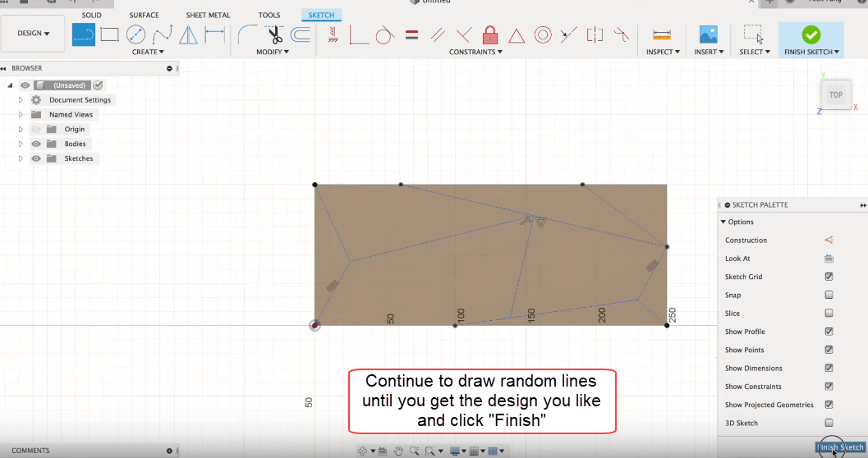Switch to the SOLID tab
Image resolution: width=868 pixels, height=458 pixels.
(x=92, y=15)
